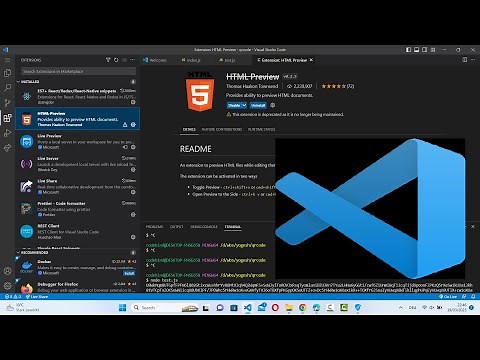Open the Source Control view
Image resolution: width=480 pixels, height=360 pixels.
tap(7, 103)
